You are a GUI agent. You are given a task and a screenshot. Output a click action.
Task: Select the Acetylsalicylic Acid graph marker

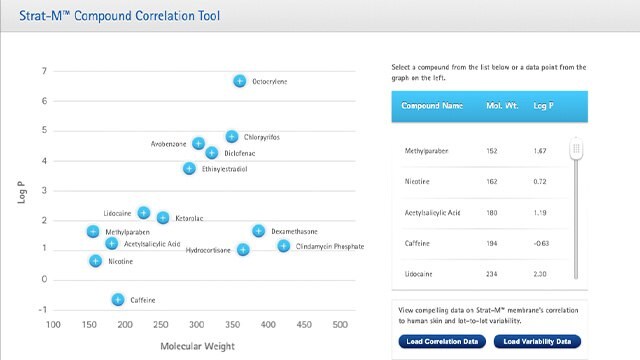click(111, 244)
